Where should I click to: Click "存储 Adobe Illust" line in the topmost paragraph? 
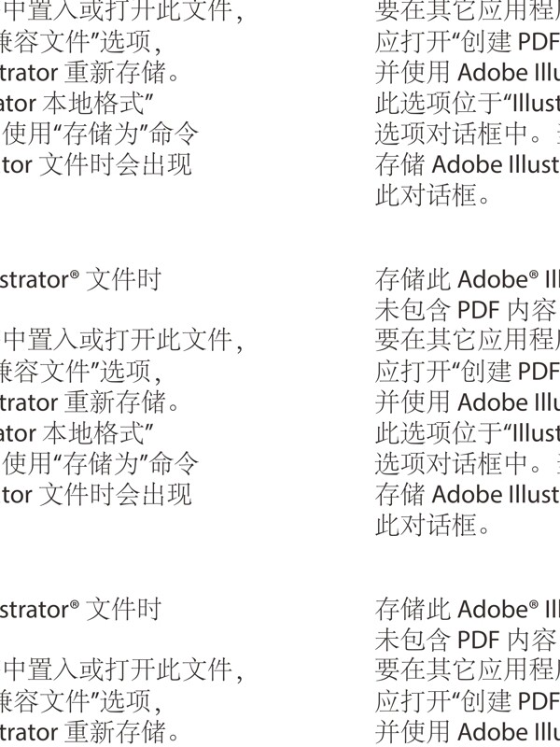[468, 164]
